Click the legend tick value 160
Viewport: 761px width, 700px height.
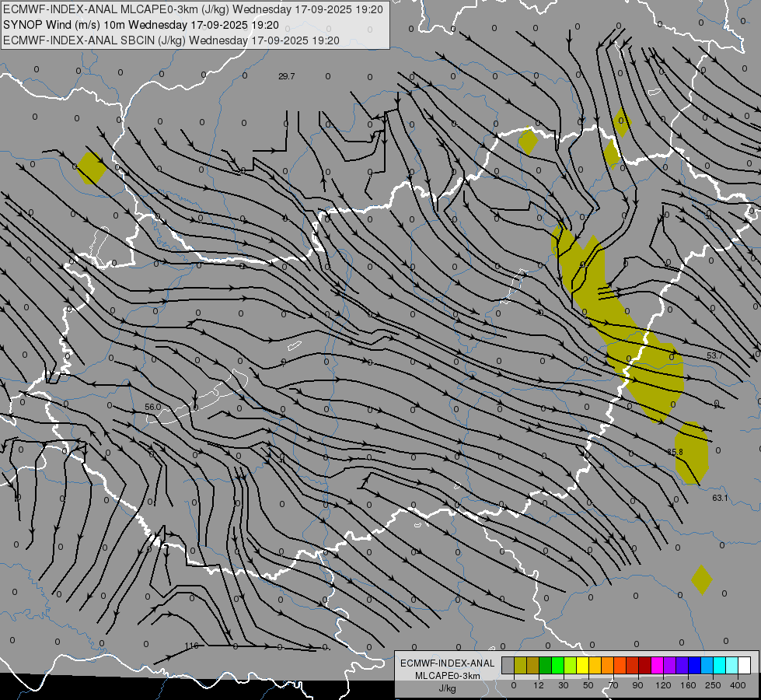(688, 685)
